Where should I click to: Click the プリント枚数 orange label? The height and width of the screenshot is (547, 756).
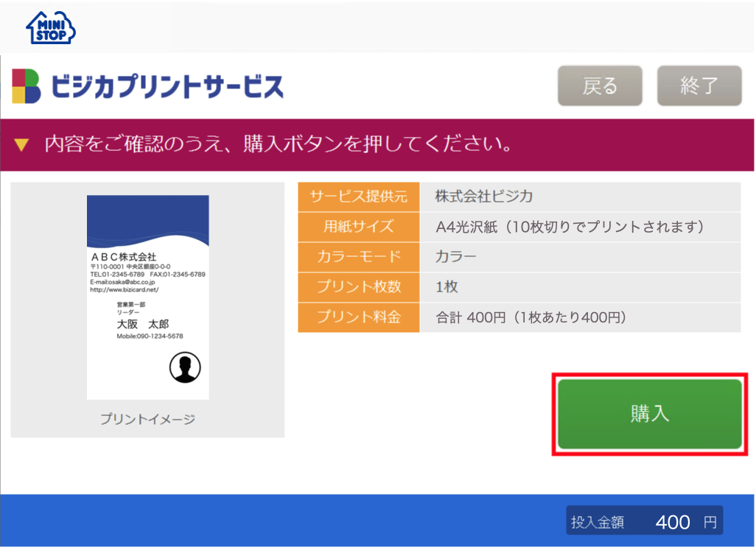pyautogui.click(x=358, y=287)
